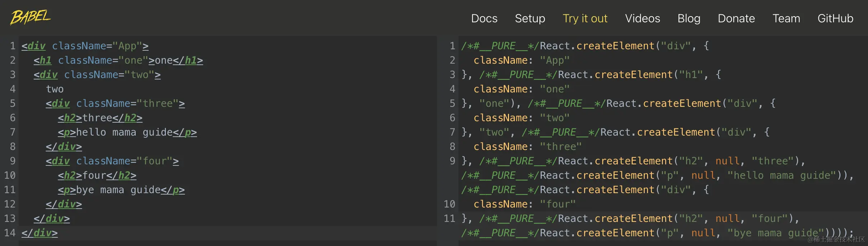Go to the Setup page
The image size is (868, 246).
point(530,18)
